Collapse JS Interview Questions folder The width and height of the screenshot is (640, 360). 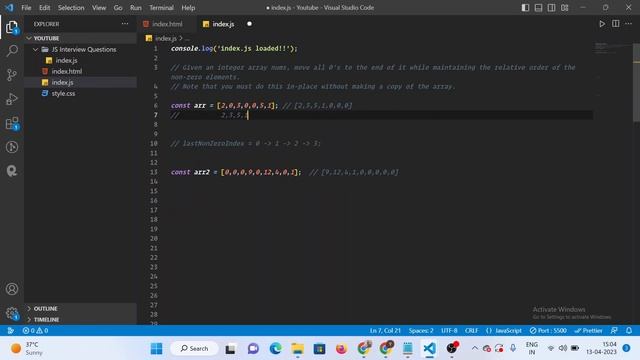coord(80,49)
